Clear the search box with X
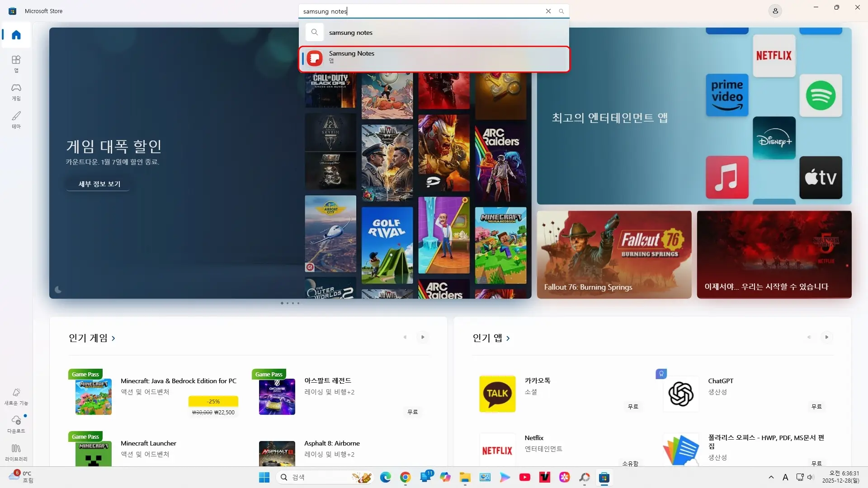 point(548,11)
